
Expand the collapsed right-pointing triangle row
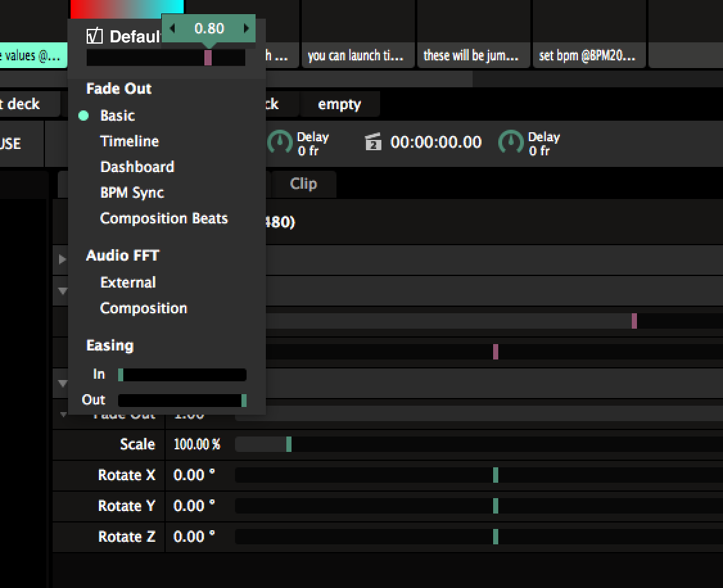point(62,259)
